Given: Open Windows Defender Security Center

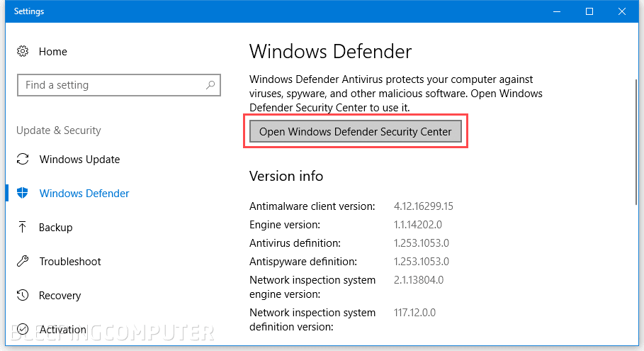Looking at the screenshot, I should click(355, 131).
